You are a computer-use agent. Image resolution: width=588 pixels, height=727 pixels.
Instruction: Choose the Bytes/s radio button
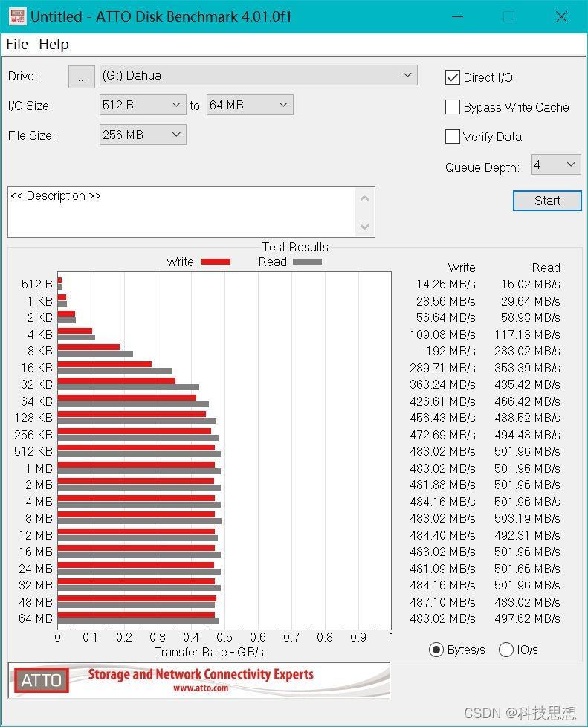[436, 650]
